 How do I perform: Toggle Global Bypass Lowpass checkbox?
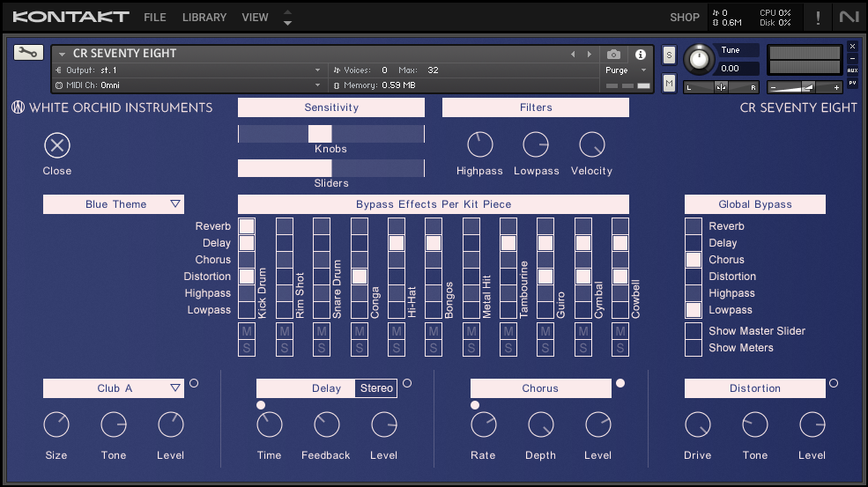click(x=694, y=310)
